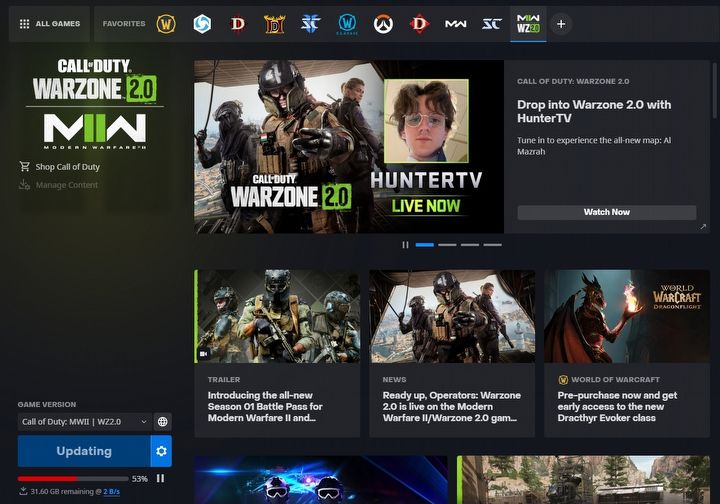Open game settings gear next to Updating
The width and height of the screenshot is (720, 504).
(160, 451)
